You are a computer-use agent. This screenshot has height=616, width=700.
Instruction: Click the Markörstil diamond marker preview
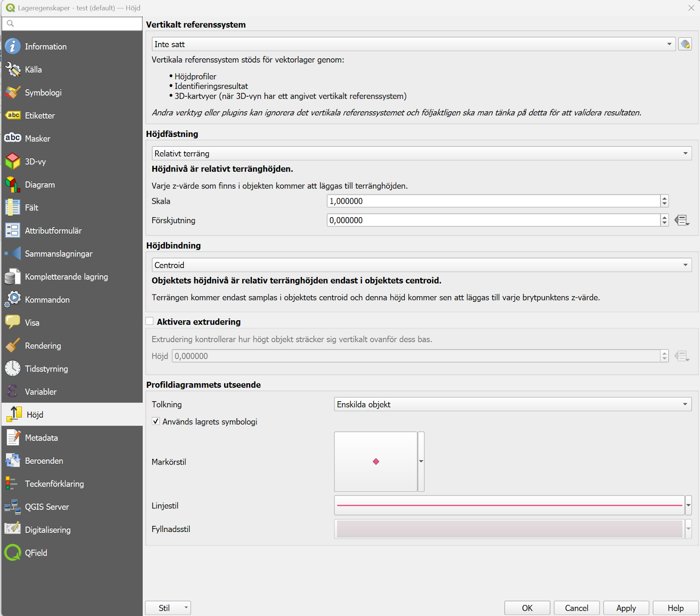pyautogui.click(x=376, y=462)
